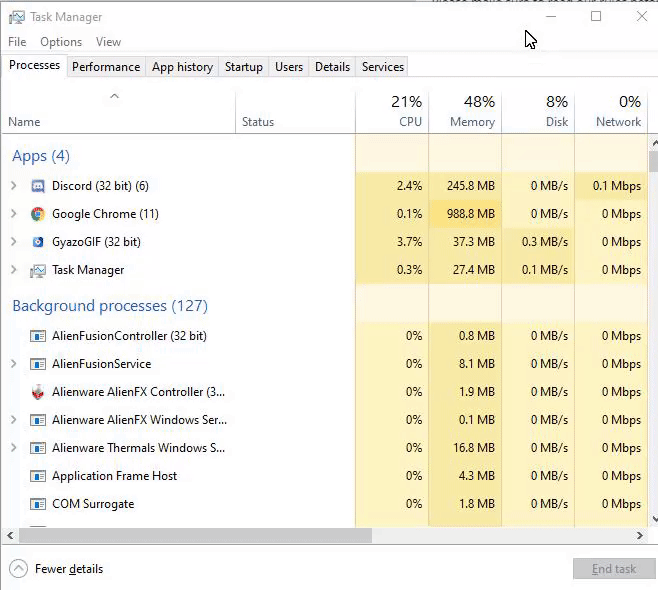The width and height of the screenshot is (658, 590).
Task: Expand the Google Chrome process group
Action: tap(13, 214)
